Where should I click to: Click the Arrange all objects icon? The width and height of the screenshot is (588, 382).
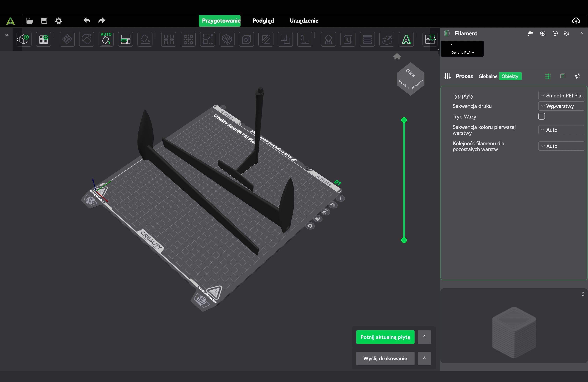tap(125, 39)
